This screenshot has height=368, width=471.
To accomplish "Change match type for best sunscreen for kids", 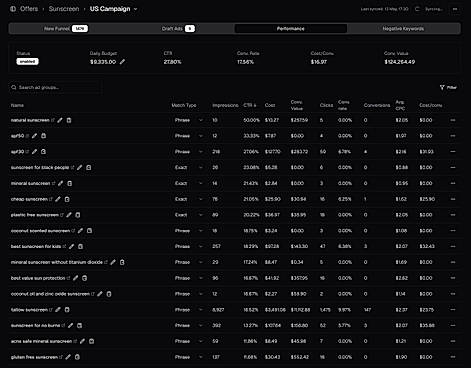I will pyautogui.click(x=189, y=246).
